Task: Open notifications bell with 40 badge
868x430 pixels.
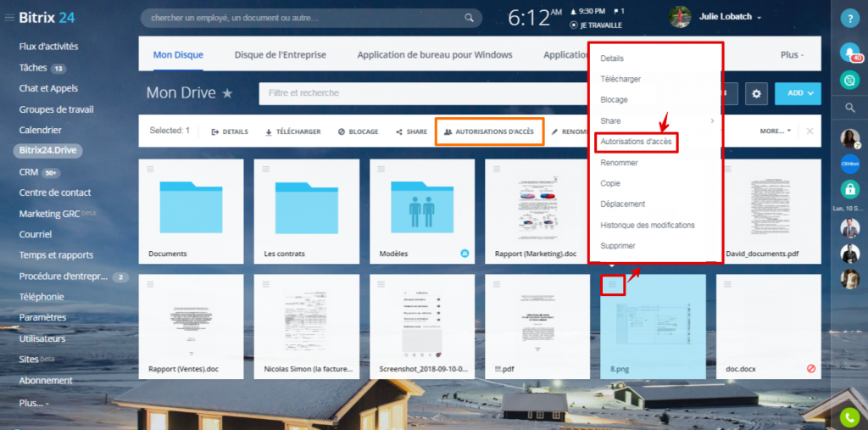Action: click(849, 52)
